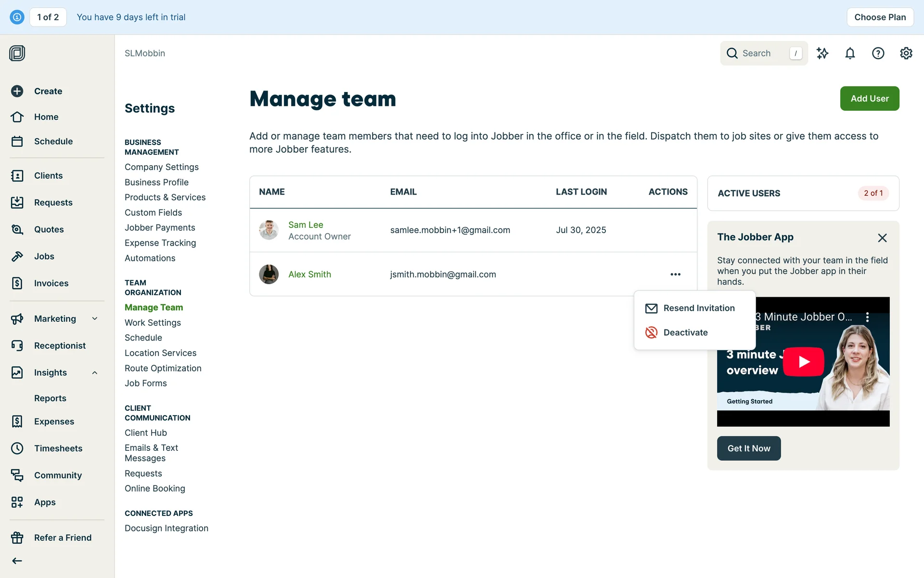Image resolution: width=924 pixels, height=578 pixels.
Task: Click the three-dot actions for Alex Smith
Action: (x=675, y=275)
